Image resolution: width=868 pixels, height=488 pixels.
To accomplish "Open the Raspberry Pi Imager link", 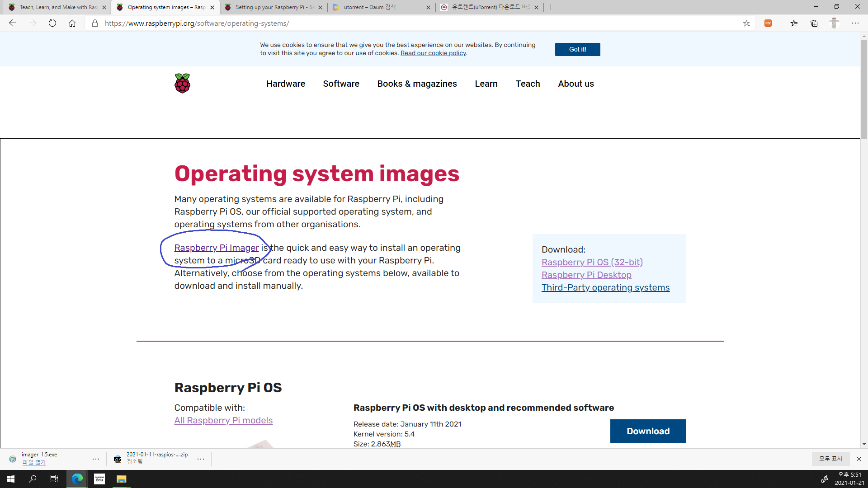I will [x=216, y=248].
